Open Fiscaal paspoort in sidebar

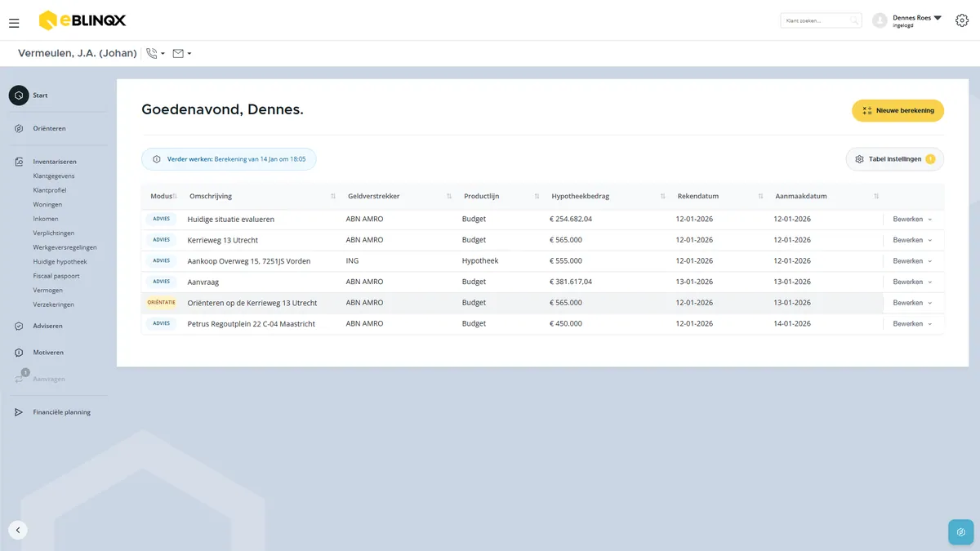56,276
